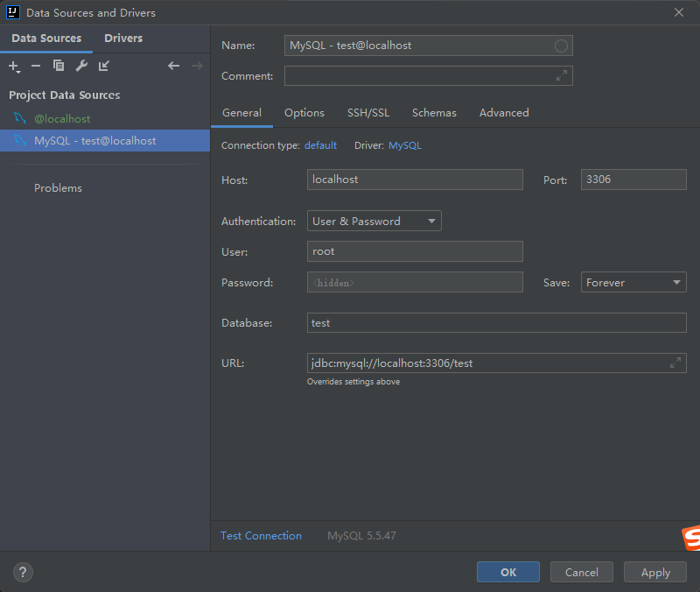
Task: Open the help question mark button
Action: click(23, 573)
